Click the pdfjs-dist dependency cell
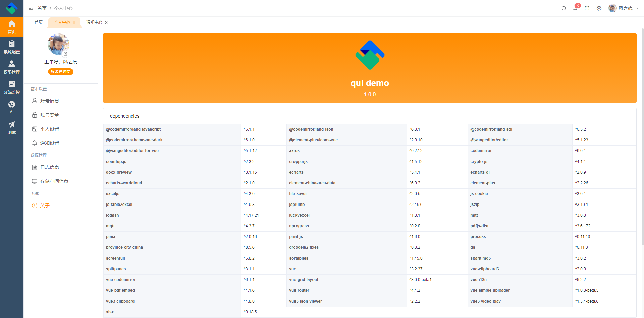 [x=520, y=226]
